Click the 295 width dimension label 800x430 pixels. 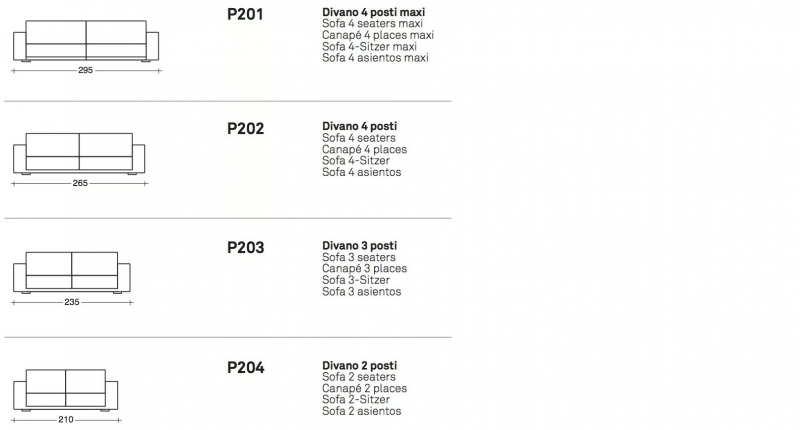click(x=86, y=70)
